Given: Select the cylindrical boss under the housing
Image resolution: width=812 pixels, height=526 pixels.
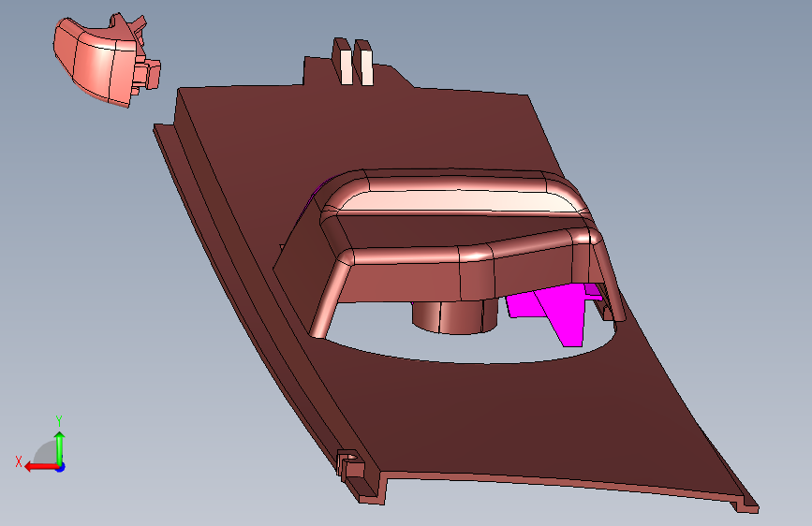Looking at the screenshot, I should 454,316.
